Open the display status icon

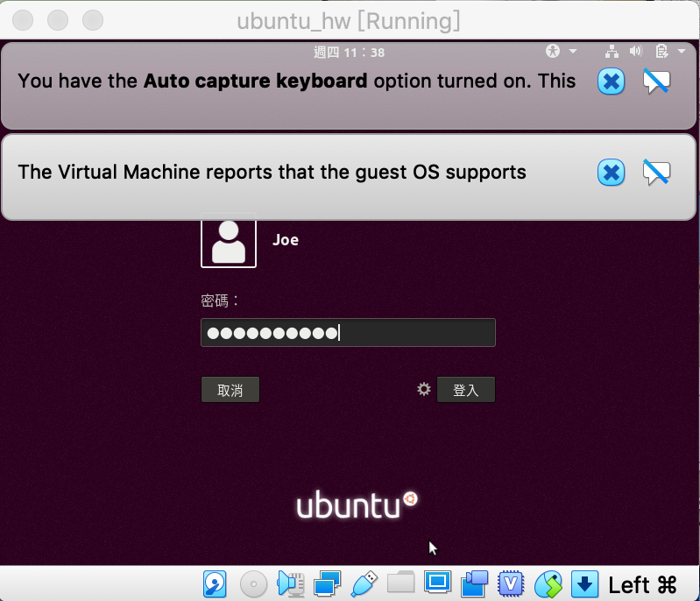pos(437,582)
